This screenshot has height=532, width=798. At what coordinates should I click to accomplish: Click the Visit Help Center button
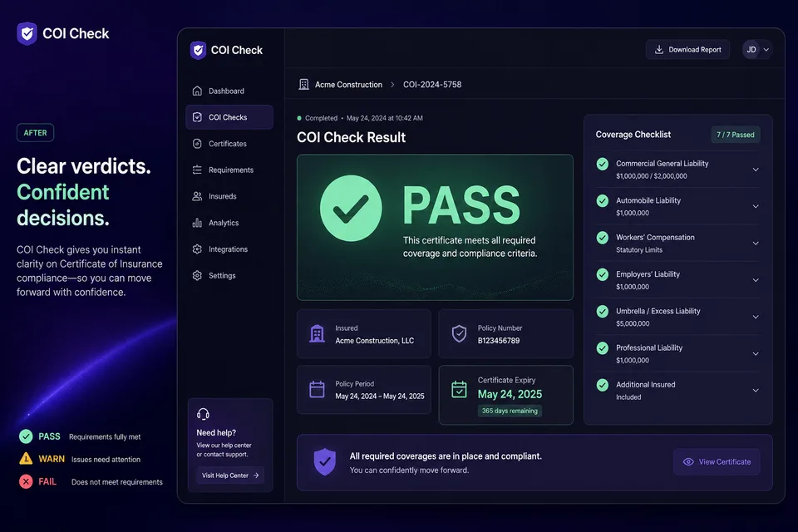coord(230,475)
